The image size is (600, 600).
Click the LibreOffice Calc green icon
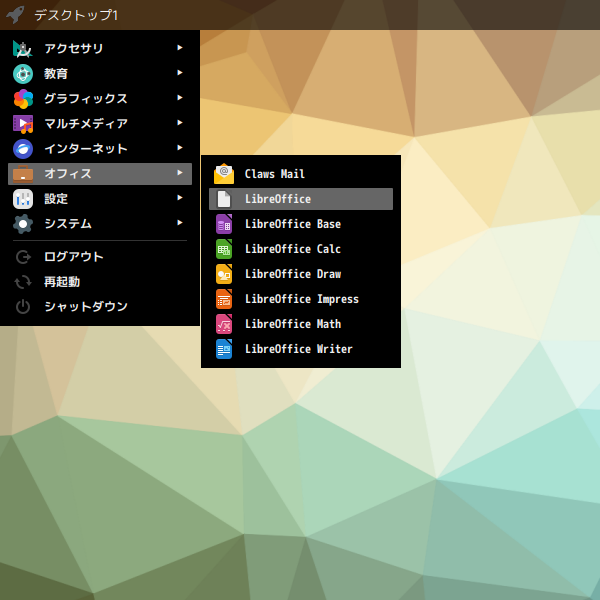(224, 249)
